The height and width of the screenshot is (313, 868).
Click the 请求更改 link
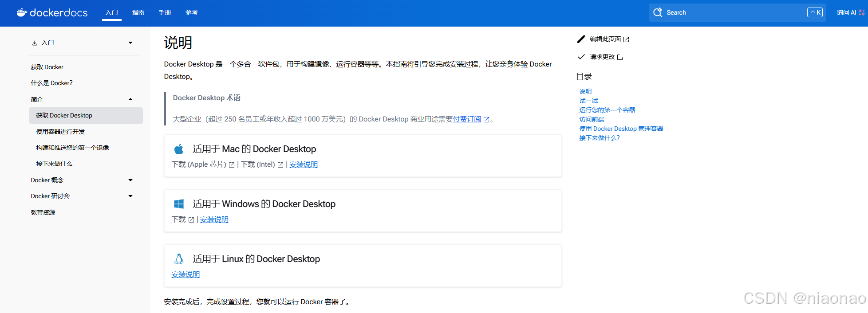point(602,57)
